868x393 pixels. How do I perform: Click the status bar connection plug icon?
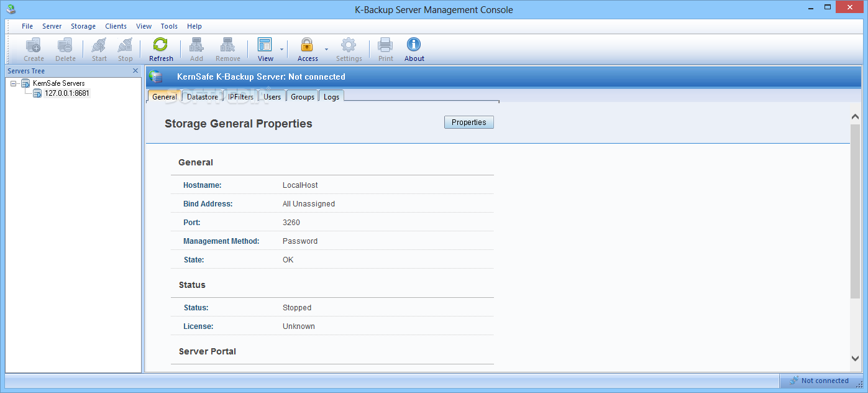[793, 381]
